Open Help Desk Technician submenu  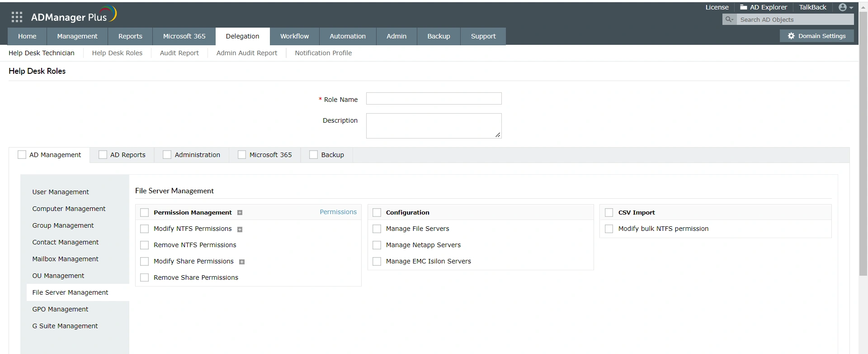tap(42, 53)
